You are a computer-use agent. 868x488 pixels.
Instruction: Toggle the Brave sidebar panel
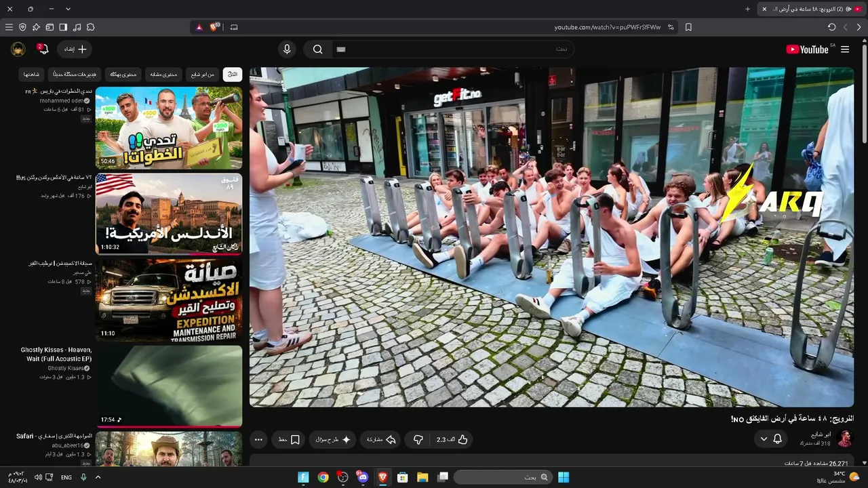click(63, 27)
